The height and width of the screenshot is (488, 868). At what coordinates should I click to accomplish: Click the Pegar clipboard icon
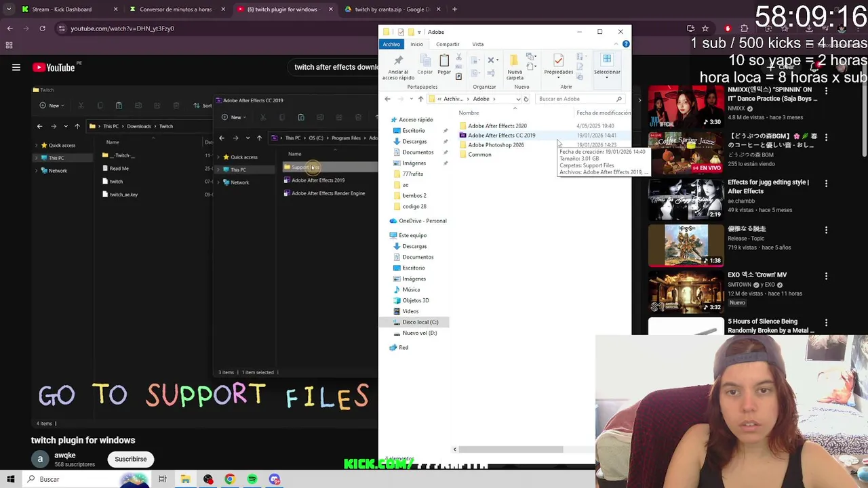point(444,60)
